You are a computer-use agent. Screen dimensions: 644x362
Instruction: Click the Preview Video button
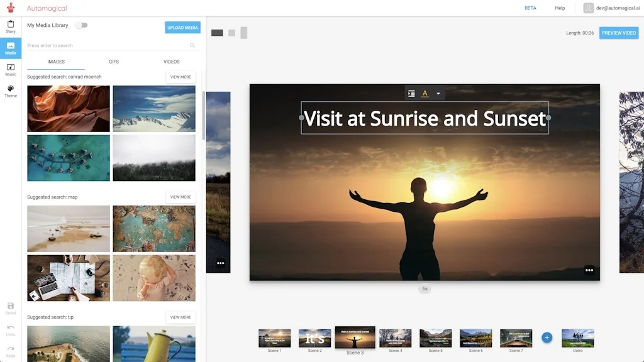(x=618, y=33)
